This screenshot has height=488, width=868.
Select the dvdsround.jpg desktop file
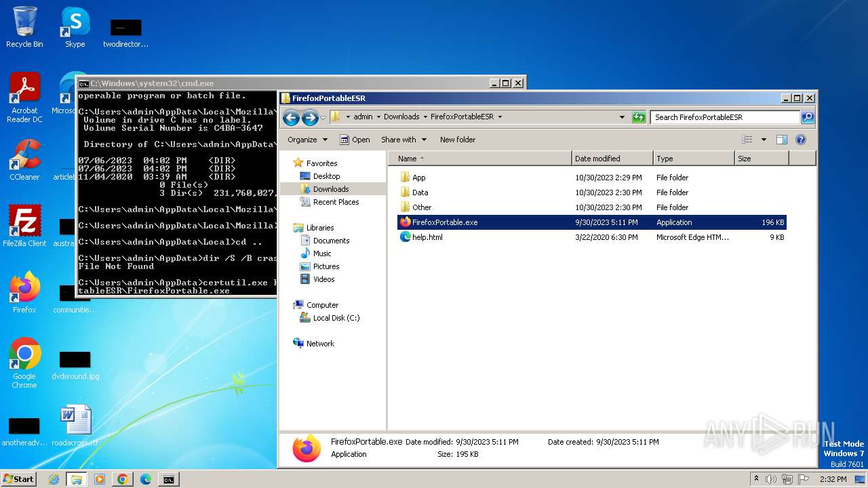75,365
